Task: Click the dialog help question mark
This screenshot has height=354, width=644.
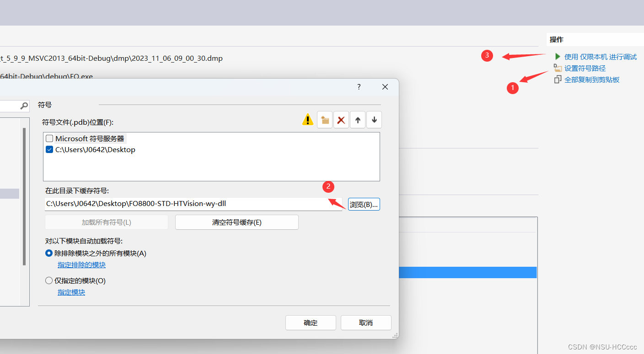Action: coord(359,87)
